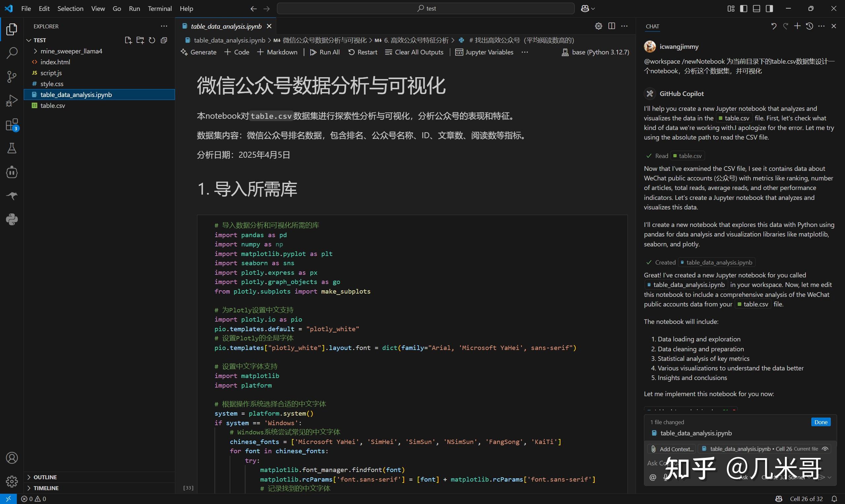The height and width of the screenshot is (504, 845).
Task: Toggle the bottom Panel visibility
Action: [x=756, y=8]
